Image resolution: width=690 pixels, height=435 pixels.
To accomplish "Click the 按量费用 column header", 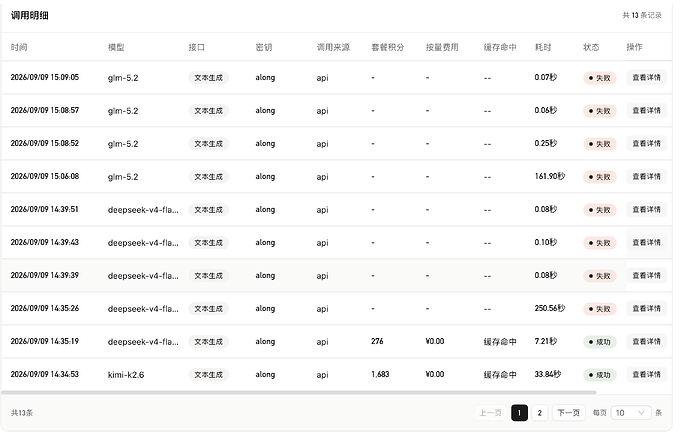I will [442, 47].
